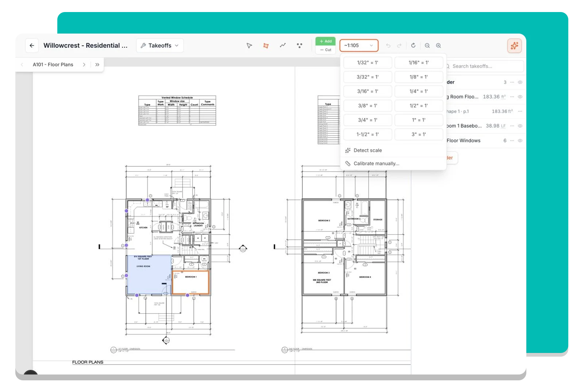Click the redo arrow

tap(399, 46)
